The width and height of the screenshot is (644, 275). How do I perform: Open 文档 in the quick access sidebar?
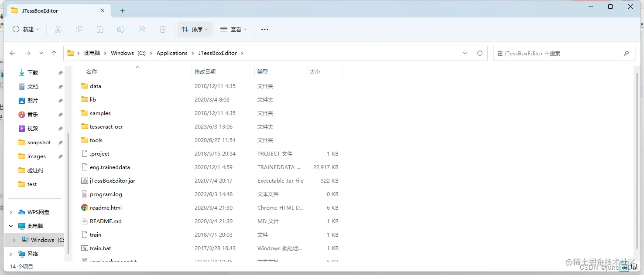pos(32,87)
